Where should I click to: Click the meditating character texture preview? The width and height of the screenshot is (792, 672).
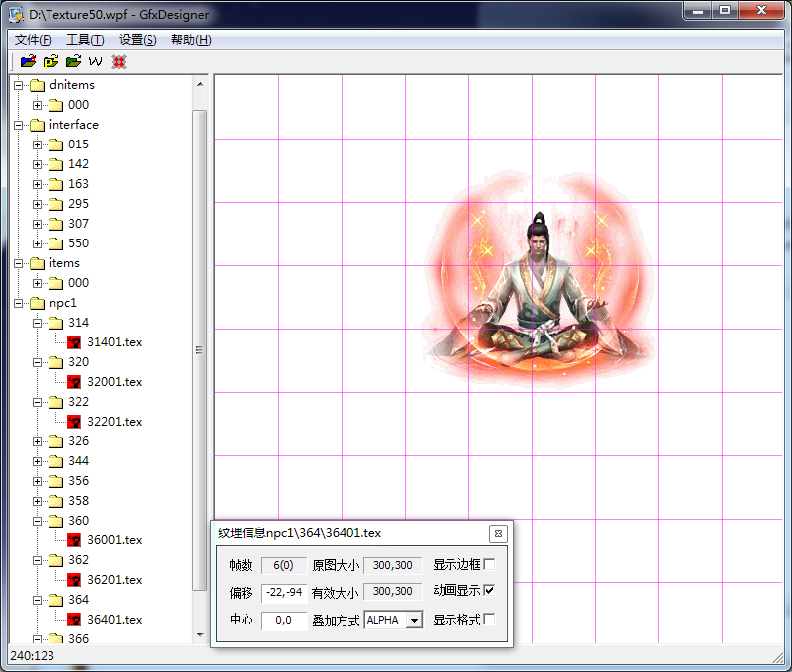coord(539,281)
